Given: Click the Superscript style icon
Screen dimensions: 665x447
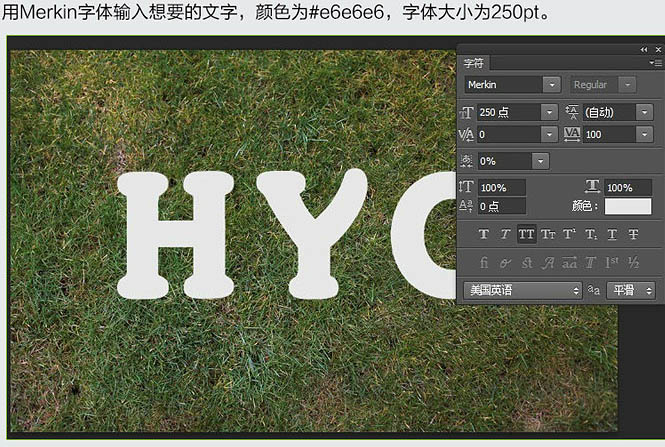Looking at the screenshot, I should [569, 234].
